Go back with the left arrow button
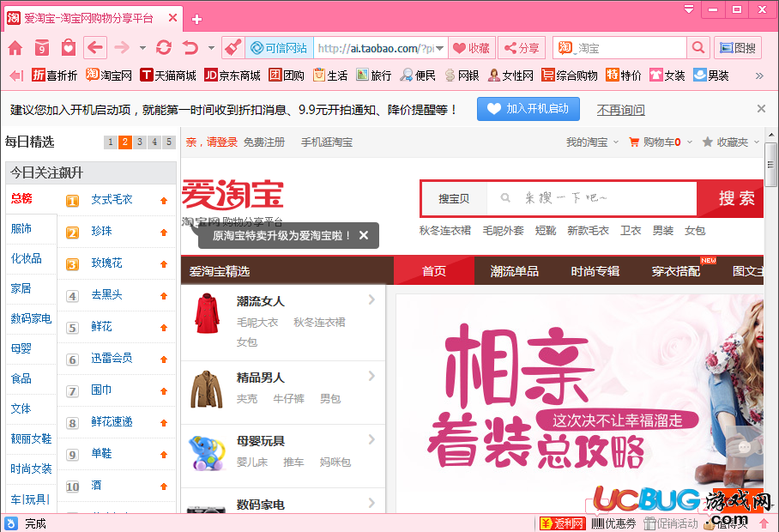This screenshot has width=779, height=532. [x=95, y=48]
